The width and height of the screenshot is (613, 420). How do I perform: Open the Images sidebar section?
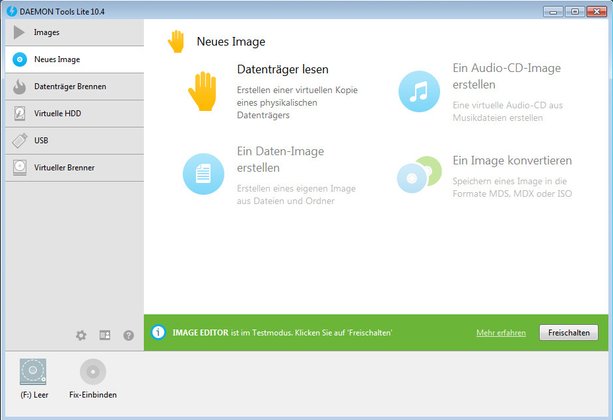click(x=74, y=32)
